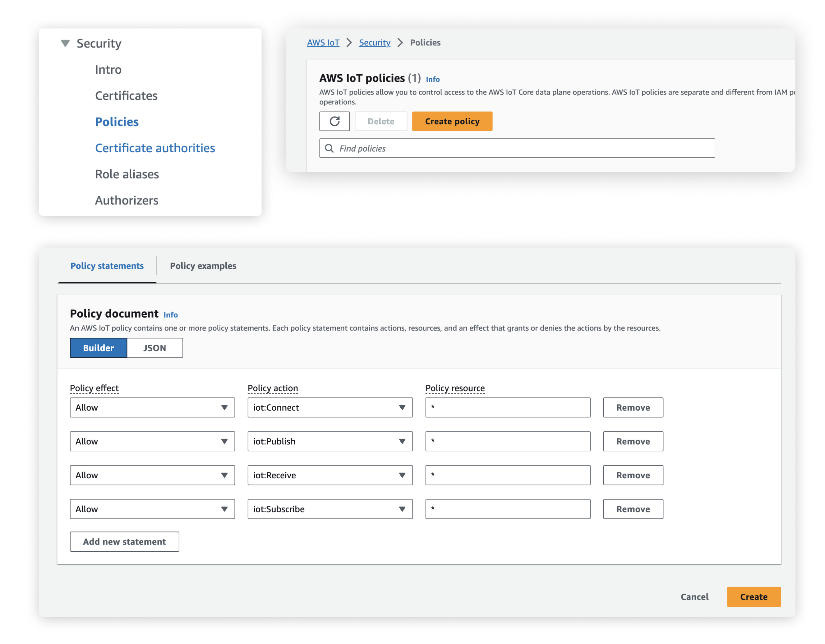This screenshot has height=644, width=825.
Task: Open the AWS IoT breadcrumb link
Action: (x=323, y=43)
